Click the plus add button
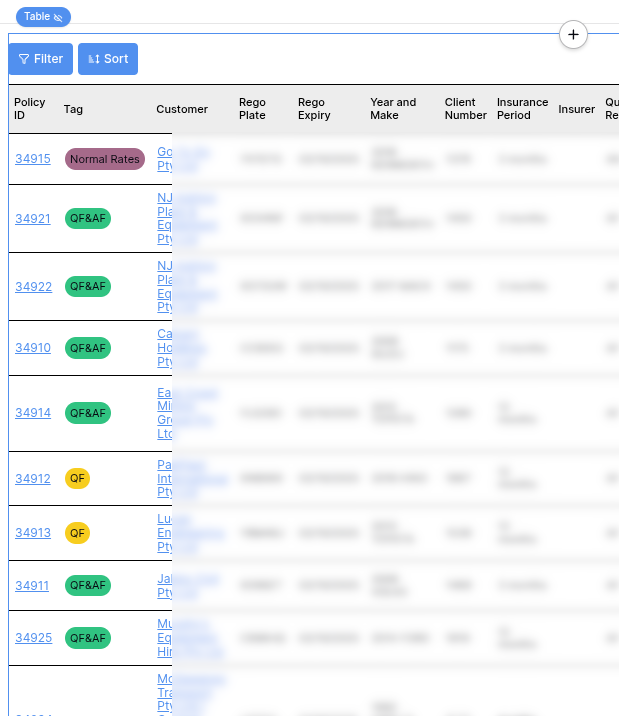This screenshot has width=619, height=716. click(573, 35)
